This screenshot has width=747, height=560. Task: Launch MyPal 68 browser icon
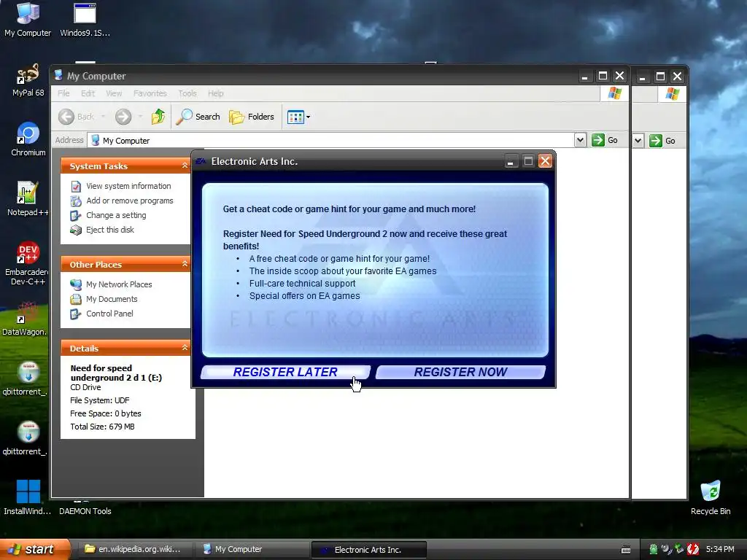(28, 80)
